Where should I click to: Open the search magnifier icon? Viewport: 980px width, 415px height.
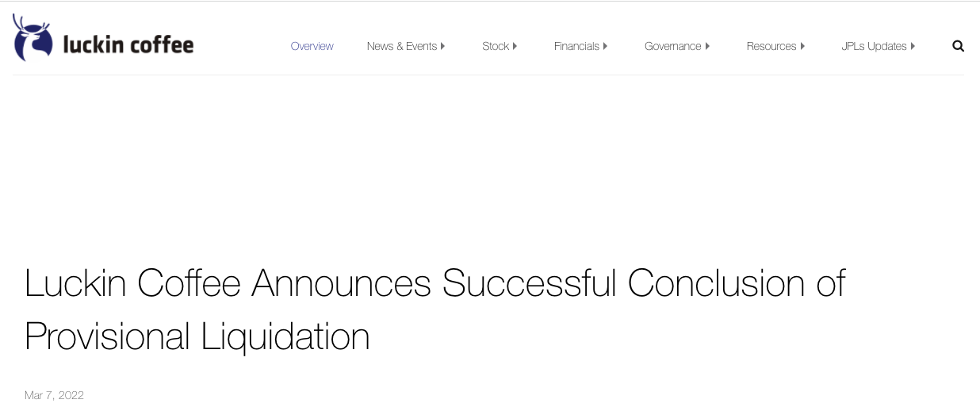tap(958, 46)
